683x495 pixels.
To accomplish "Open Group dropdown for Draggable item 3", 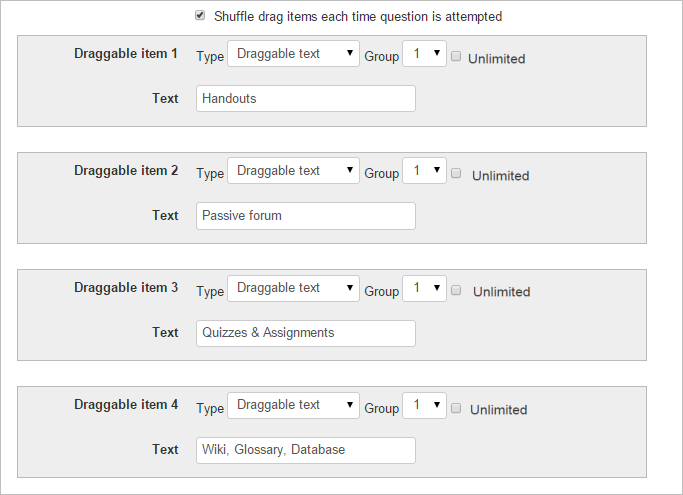I will (424, 288).
